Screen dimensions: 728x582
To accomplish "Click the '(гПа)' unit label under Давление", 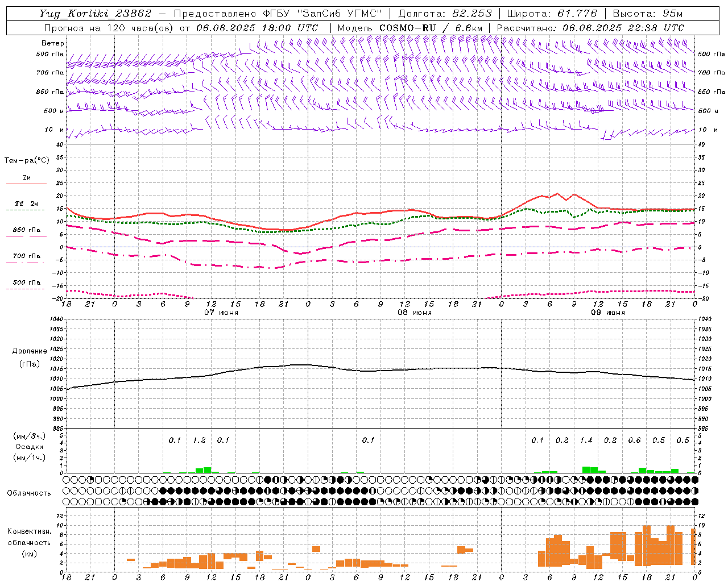I will tap(30, 364).
